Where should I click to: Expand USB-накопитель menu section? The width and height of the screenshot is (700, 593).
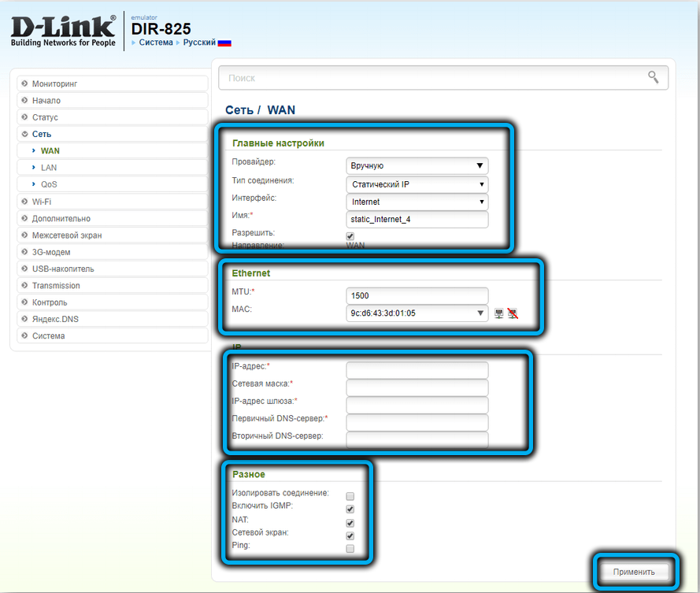coord(113,269)
